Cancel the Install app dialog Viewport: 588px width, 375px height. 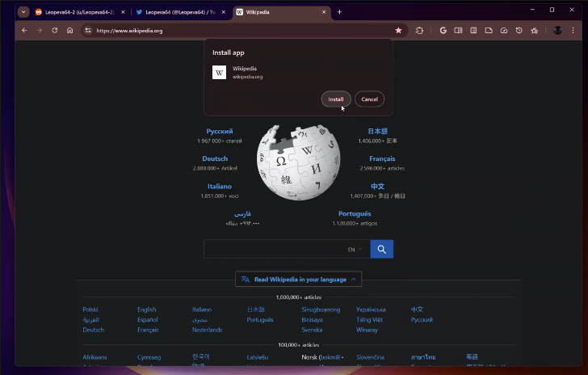tap(369, 99)
